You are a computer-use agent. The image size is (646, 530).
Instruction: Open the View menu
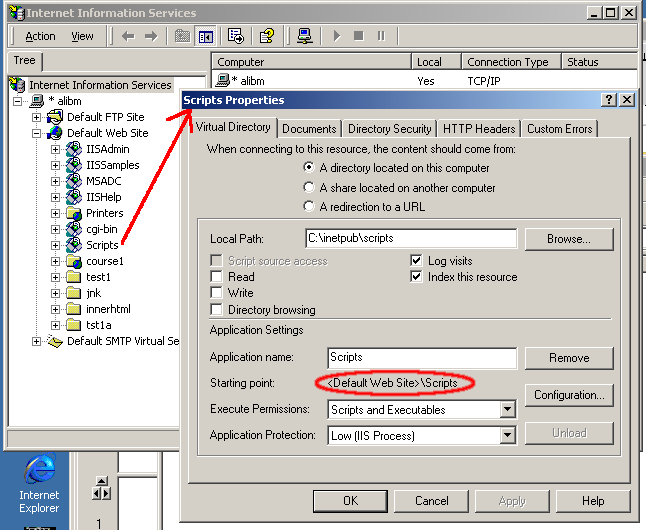(82, 36)
